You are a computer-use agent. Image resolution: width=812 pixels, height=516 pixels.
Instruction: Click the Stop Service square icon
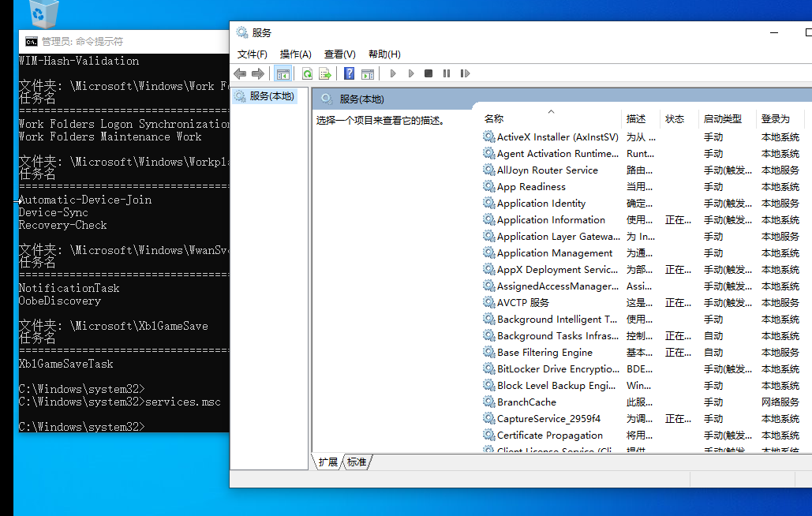point(428,73)
